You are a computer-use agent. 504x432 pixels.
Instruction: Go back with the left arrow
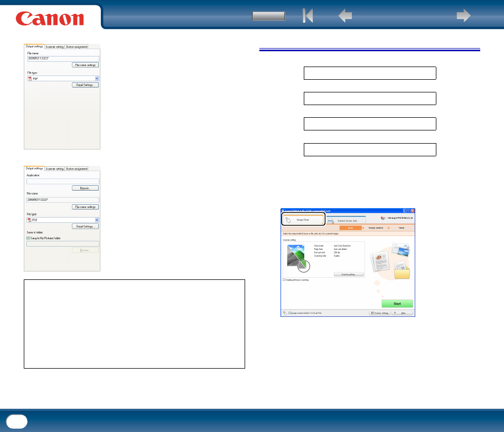point(345,15)
